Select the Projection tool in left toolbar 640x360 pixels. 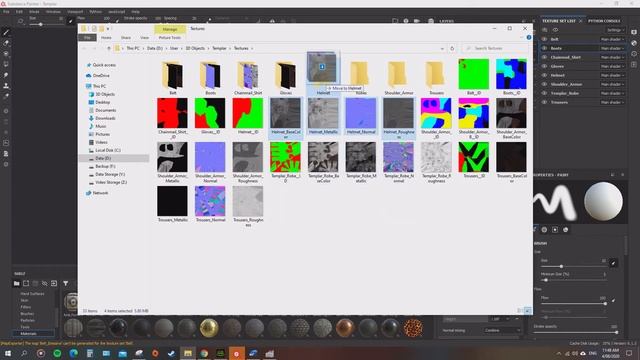click(x=6, y=54)
